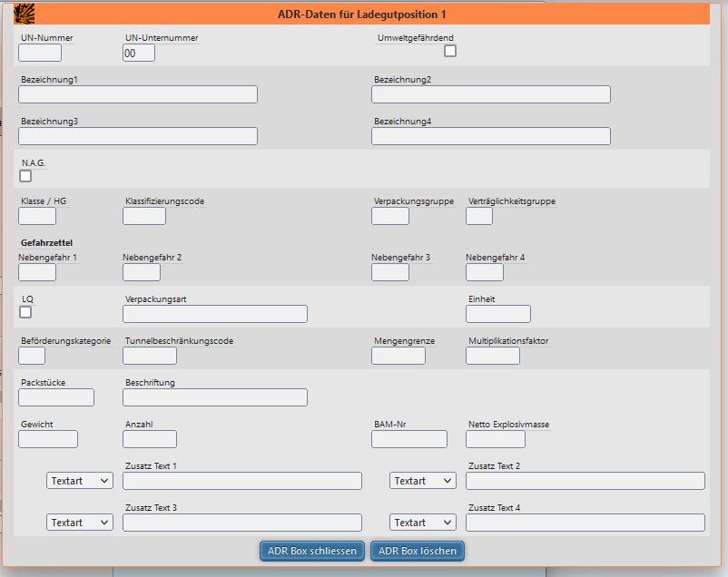Check the LQ checkbox
The image size is (728, 577).
25,312
